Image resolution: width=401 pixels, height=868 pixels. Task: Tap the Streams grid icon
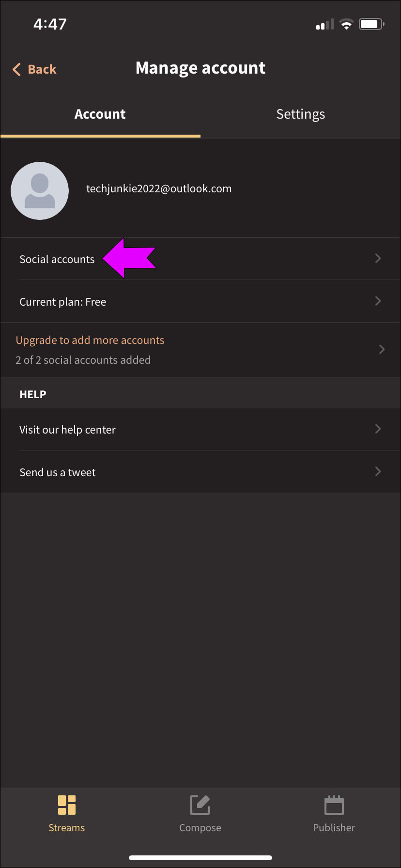(67, 805)
